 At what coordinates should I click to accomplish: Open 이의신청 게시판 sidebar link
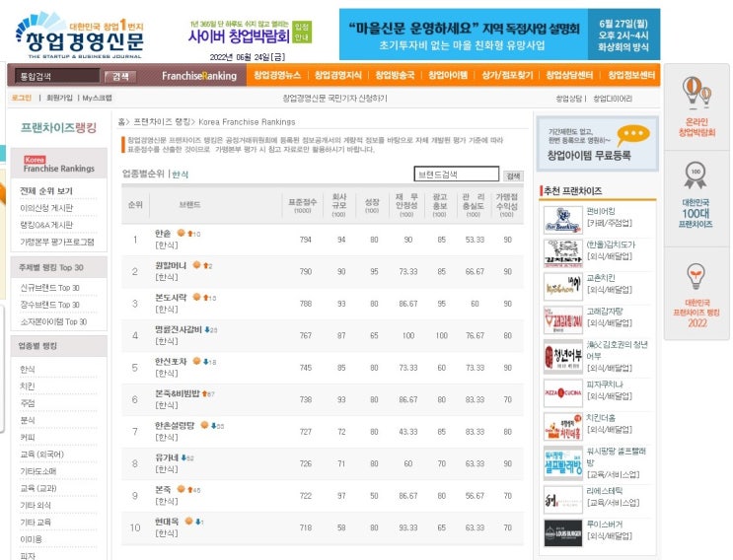click(46, 208)
